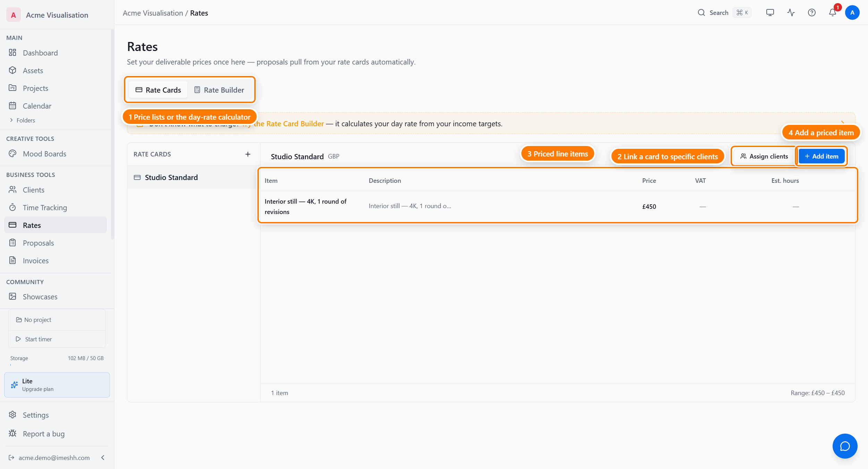Click the truncated Interior still description
868x469 pixels.
tap(410, 206)
